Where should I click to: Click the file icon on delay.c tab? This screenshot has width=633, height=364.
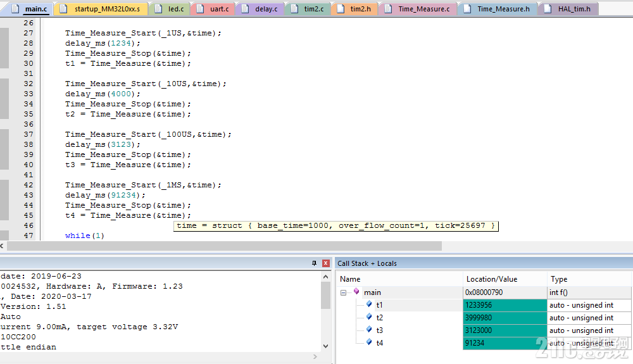(x=245, y=9)
